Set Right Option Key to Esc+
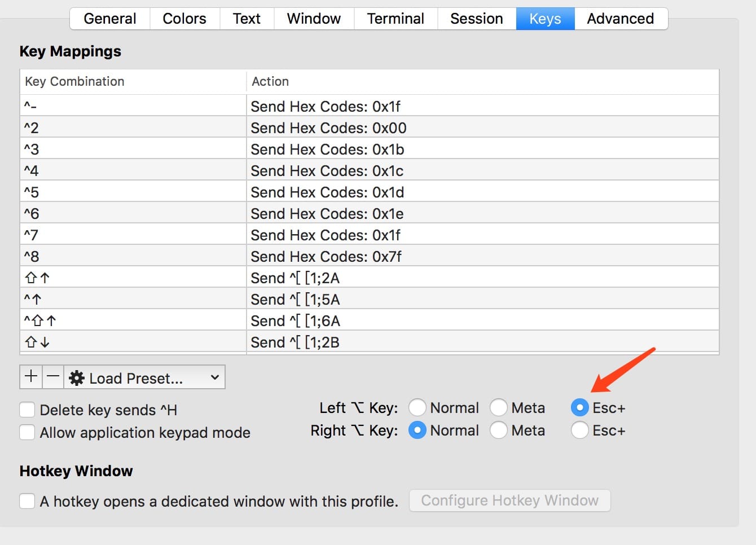Image resolution: width=756 pixels, height=545 pixels. 580,430
